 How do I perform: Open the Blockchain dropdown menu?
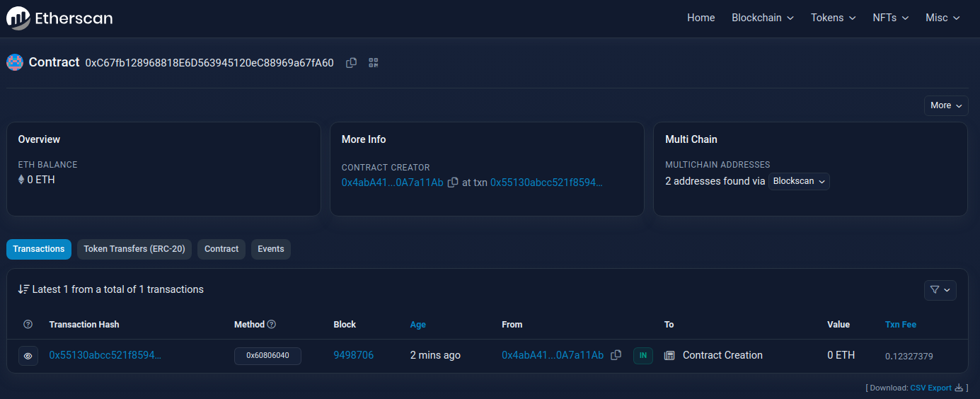763,18
